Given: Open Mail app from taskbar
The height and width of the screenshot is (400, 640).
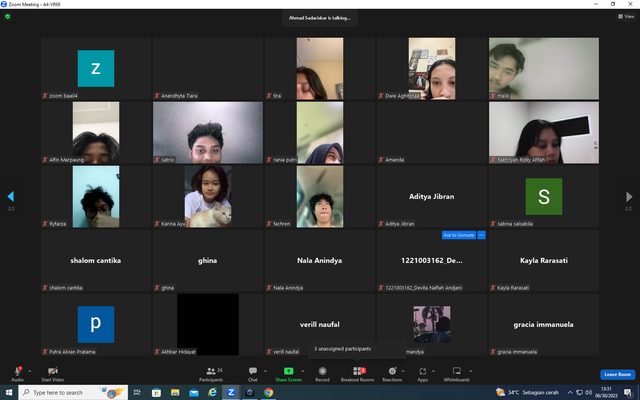Looking at the screenshot, I should [x=194, y=392].
